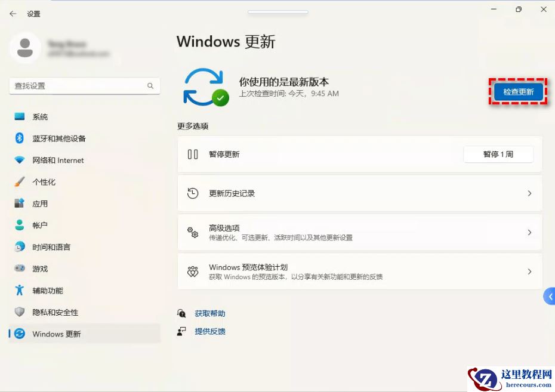The width and height of the screenshot is (555, 392).
Task: Click 提供反馈 to send feedback
Action: point(210,331)
